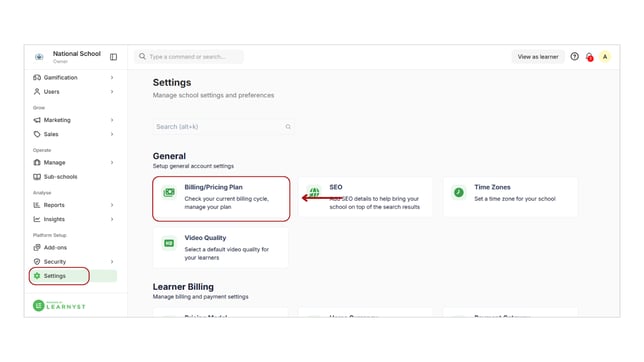644x362 pixels.
Task: Click the SEO globe icon
Action: click(314, 192)
